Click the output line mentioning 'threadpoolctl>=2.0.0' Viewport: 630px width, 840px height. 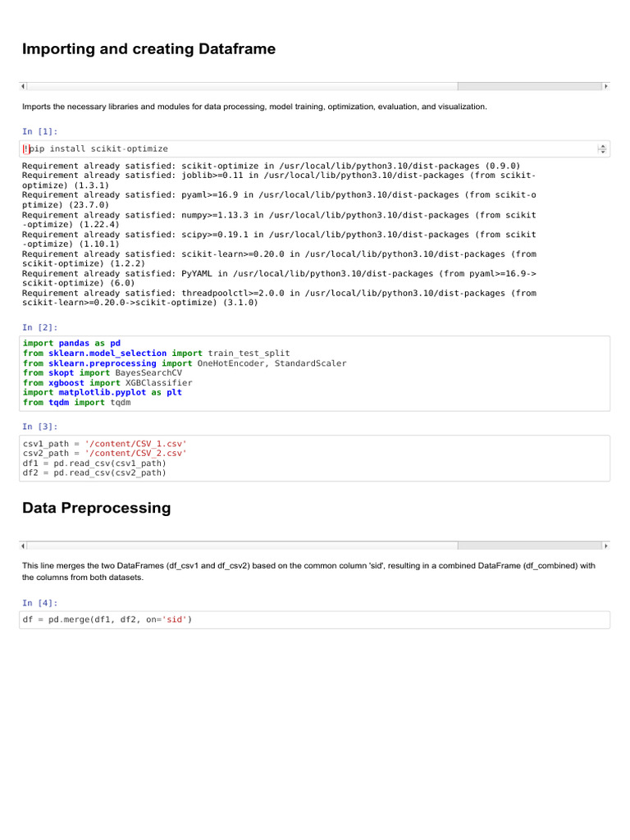(279, 298)
